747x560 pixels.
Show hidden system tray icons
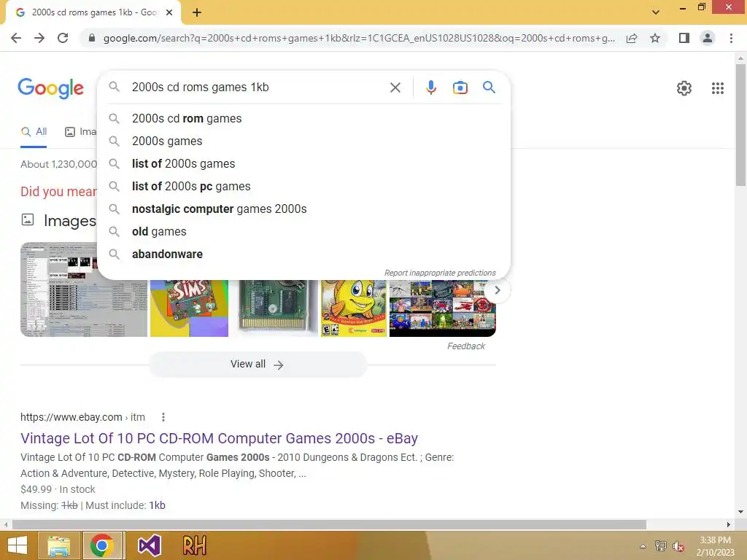click(x=643, y=546)
